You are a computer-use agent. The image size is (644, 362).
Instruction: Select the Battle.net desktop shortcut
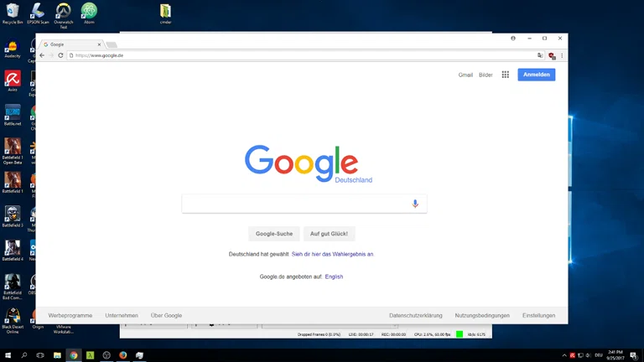coord(13,115)
